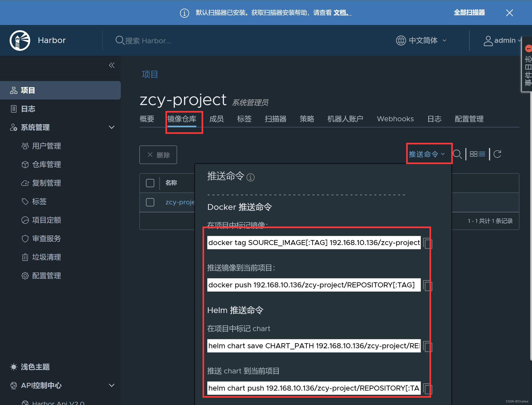Refresh the repository list
532x405 pixels.
497,154
